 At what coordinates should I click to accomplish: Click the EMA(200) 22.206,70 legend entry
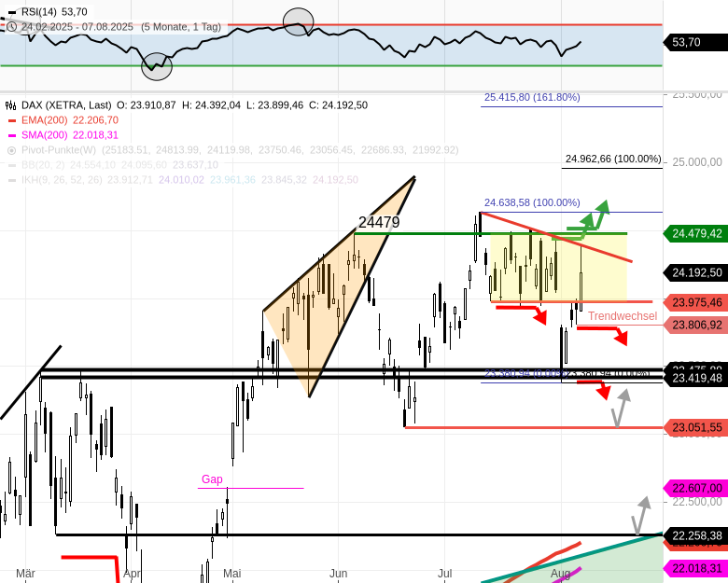coord(70,120)
